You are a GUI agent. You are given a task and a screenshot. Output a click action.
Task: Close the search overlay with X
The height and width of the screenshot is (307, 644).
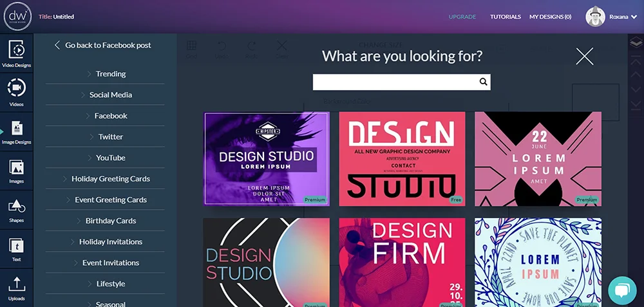[585, 56]
